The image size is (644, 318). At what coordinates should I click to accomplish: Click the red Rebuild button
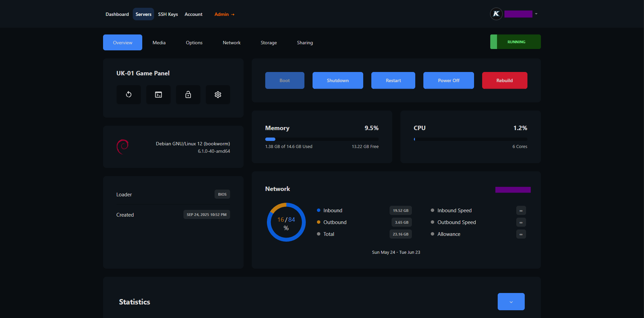[x=505, y=80]
